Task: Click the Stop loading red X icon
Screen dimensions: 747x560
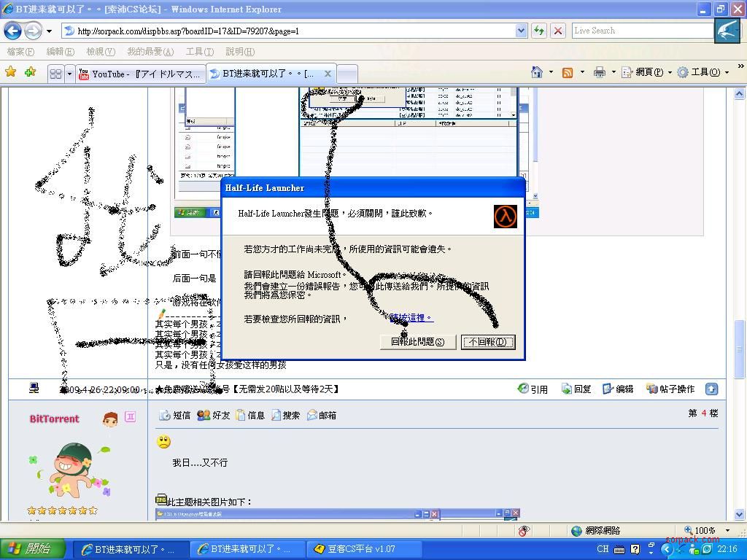Action: click(x=558, y=31)
